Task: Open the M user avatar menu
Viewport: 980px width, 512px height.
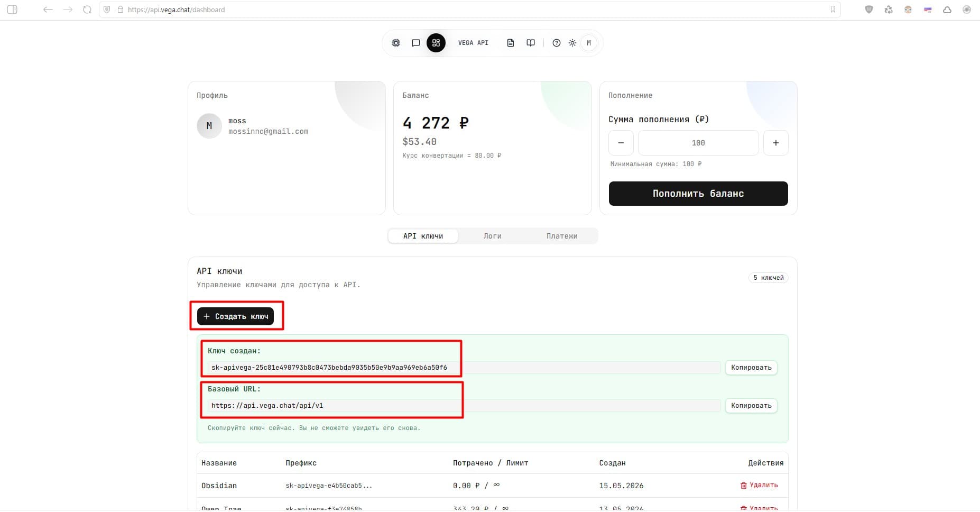Action: point(589,43)
